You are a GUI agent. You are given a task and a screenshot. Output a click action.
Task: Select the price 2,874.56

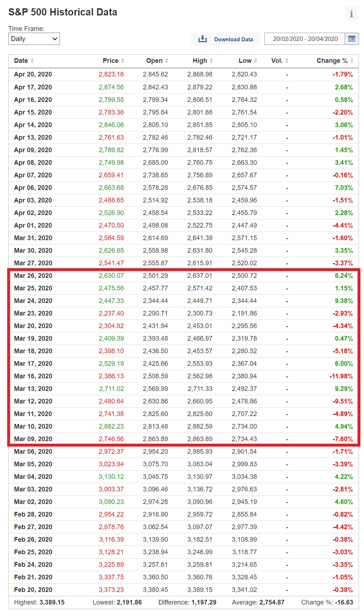111,87
